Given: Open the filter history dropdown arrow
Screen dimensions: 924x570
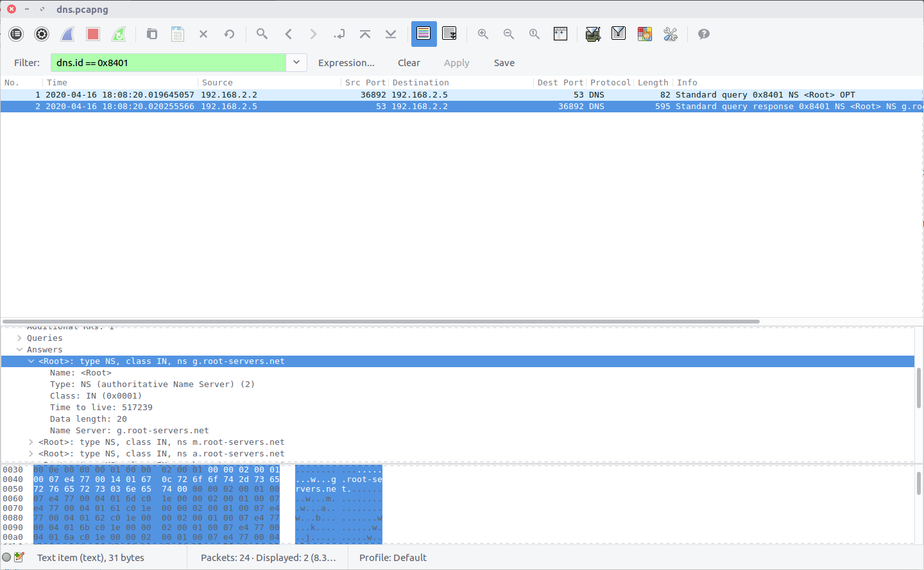Looking at the screenshot, I should pos(296,62).
